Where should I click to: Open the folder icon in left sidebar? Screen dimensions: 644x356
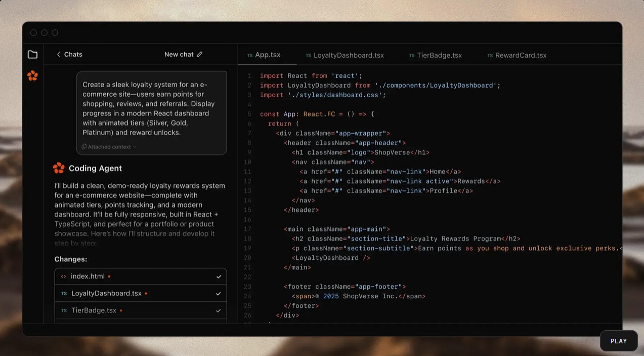[x=32, y=55]
